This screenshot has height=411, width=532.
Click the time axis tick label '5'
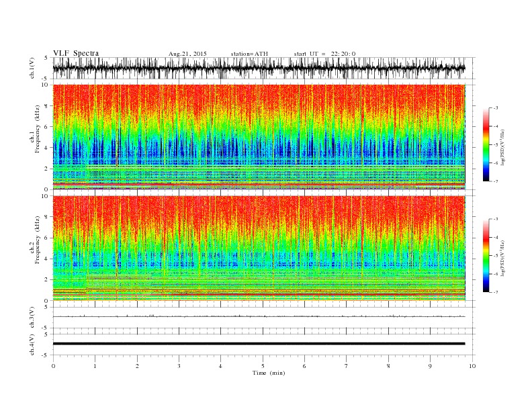[263, 366]
